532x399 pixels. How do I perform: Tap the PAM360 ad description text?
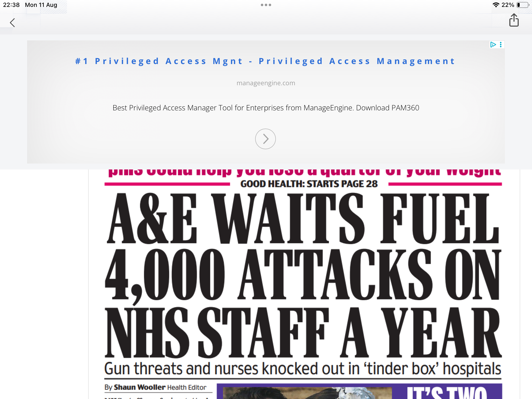click(266, 108)
